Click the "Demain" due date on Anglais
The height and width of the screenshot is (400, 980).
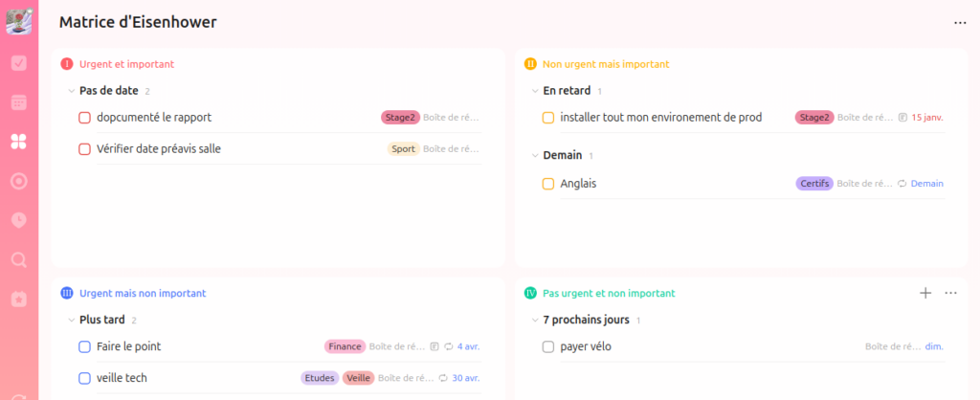(926, 184)
